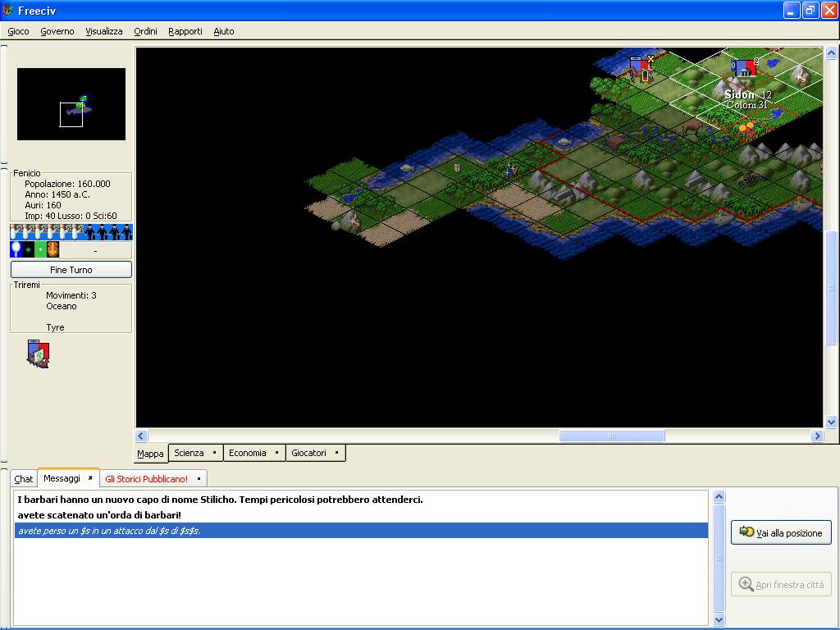Click the Freeciv title bar app icon
840x630 pixels.
(7, 10)
